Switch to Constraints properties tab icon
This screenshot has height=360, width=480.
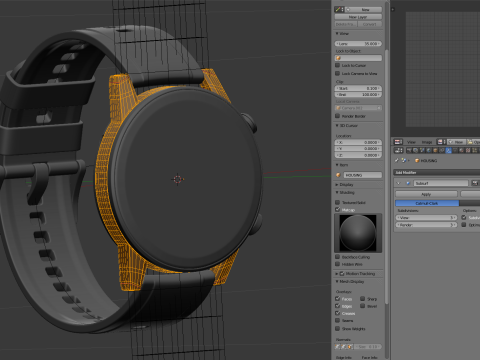442,150
